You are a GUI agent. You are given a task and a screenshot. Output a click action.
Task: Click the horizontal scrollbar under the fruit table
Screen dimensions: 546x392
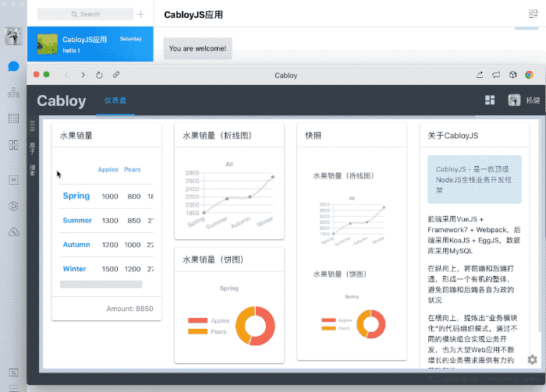coord(101,284)
